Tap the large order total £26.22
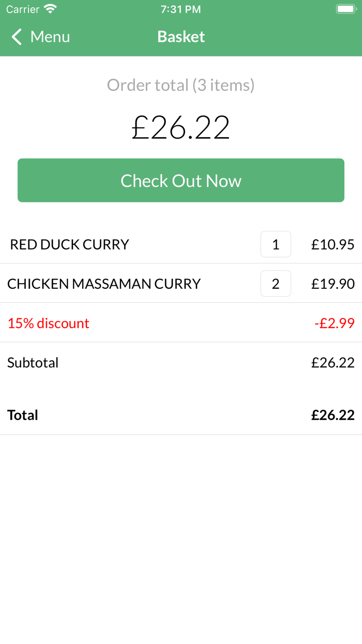Screen dimensions: 362x644 (x=181, y=127)
